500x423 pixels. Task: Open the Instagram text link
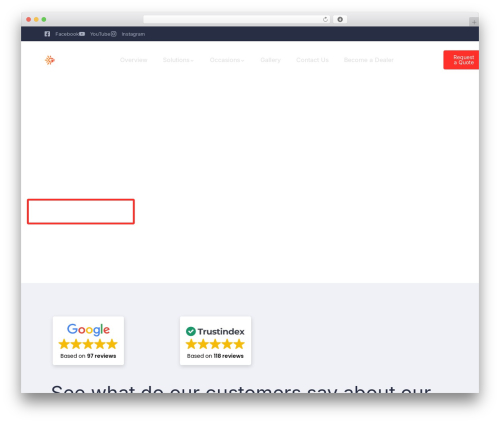[x=133, y=34]
